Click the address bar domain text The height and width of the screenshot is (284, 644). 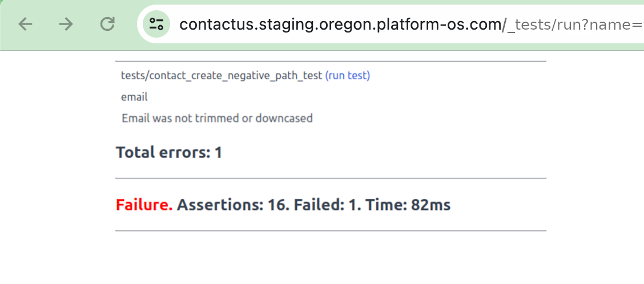(340, 24)
